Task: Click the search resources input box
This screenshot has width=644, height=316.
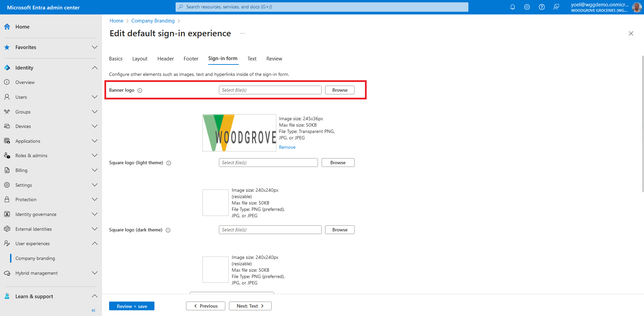Action: 322,7
